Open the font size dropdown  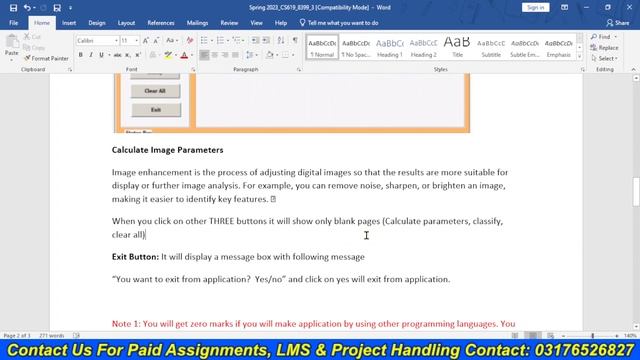pyautogui.click(x=136, y=40)
